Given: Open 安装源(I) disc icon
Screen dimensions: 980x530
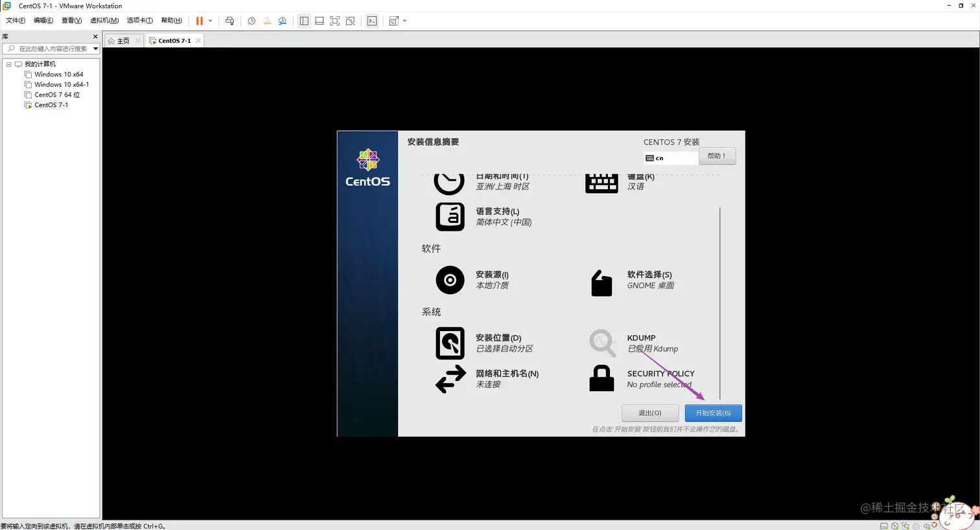Looking at the screenshot, I should point(450,280).
